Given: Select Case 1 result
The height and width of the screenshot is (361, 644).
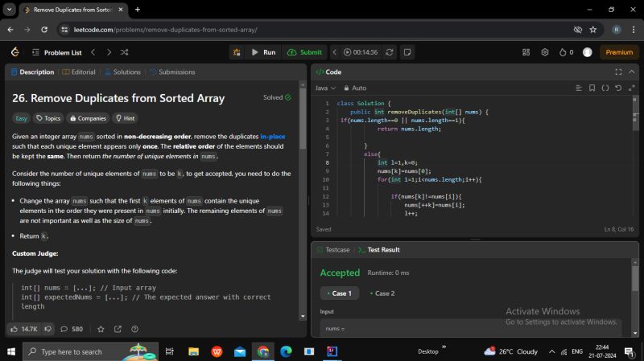Looking at the screenshot, I should pyautogui.click(x=339, y=293).
